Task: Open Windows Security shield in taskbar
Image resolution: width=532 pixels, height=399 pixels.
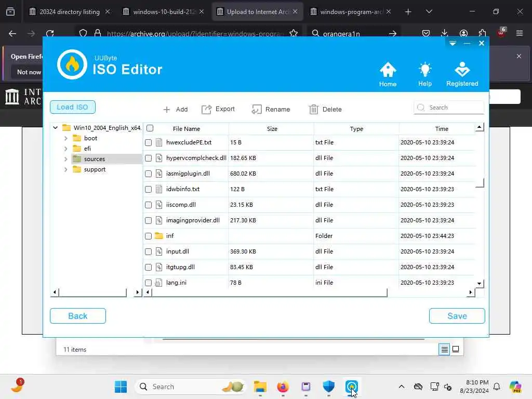Action: [x=328, y=387]
